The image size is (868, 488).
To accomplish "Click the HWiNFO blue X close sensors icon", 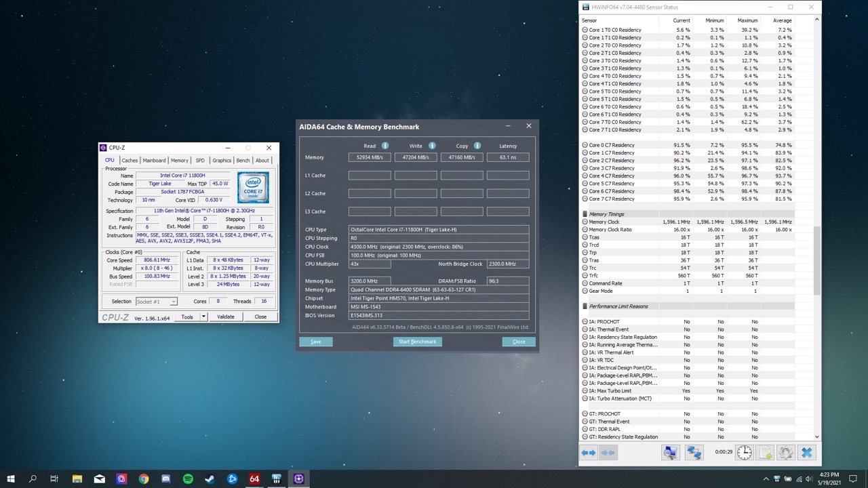I will coord(806,453).
